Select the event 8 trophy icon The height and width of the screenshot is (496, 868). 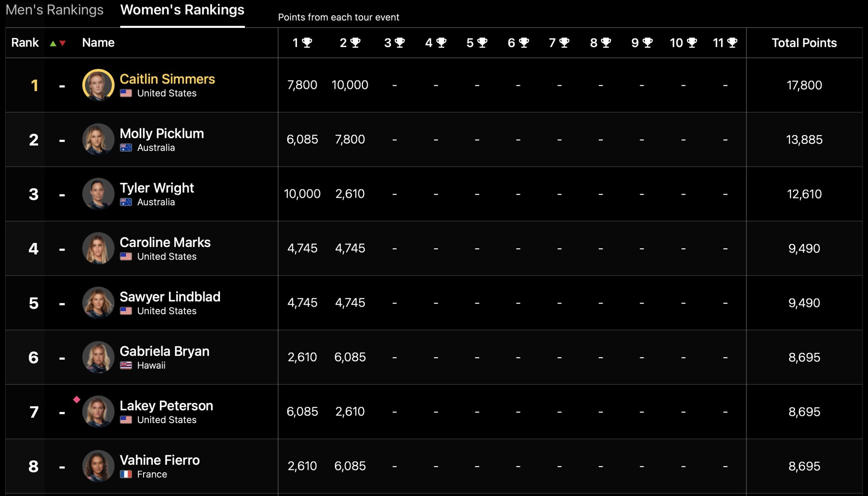pos(606,43)
